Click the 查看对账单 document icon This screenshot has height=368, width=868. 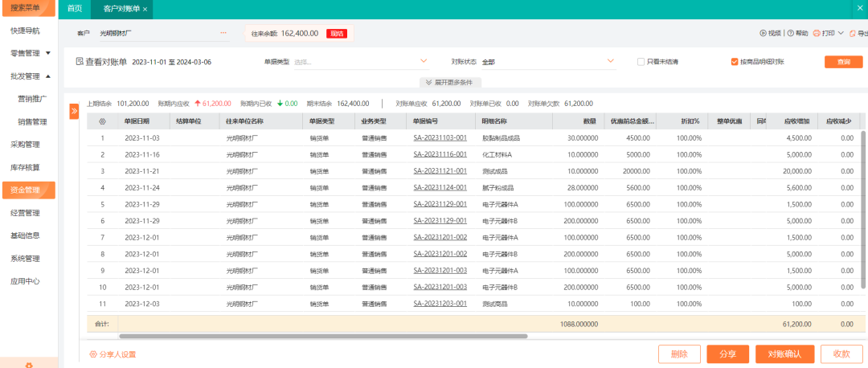[79, 61]
